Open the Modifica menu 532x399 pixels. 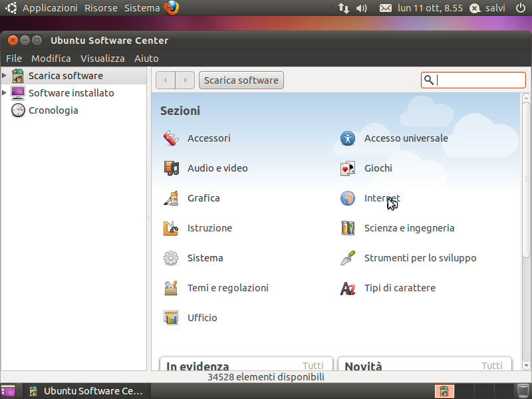tap(51, 59)
